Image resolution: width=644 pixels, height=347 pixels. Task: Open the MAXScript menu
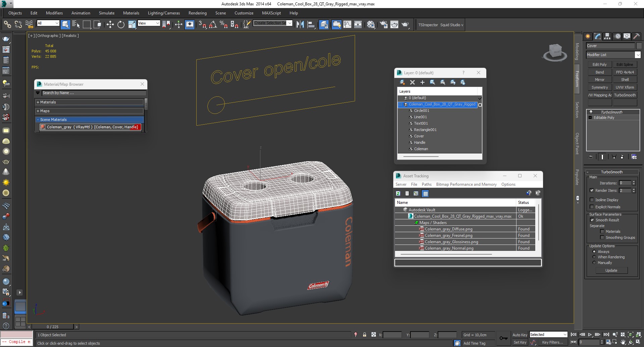[271, 13]
